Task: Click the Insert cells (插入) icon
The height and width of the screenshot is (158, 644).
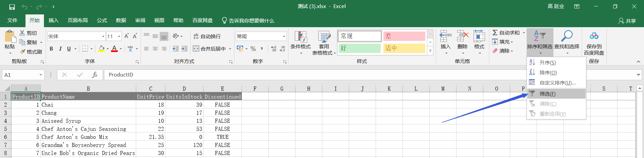Action: click(445, 36)
